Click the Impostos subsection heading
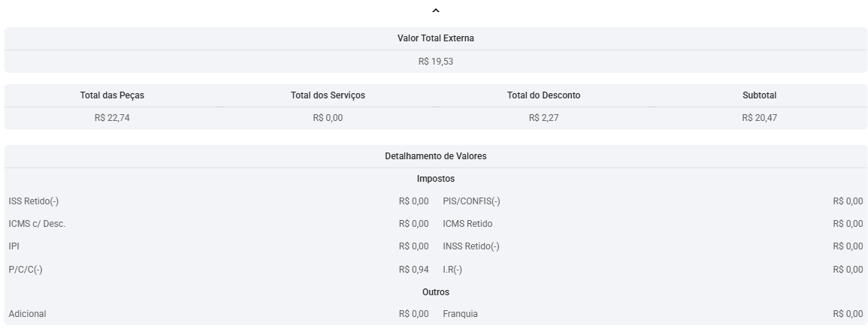 (x=436, y=179)
